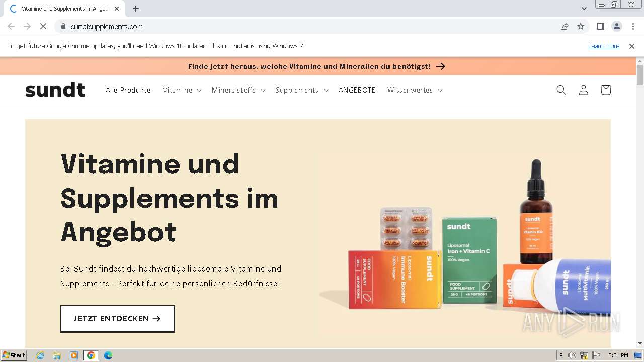
Task: Go forward with the browser forward arrow
Action: [x=27, y=26]
